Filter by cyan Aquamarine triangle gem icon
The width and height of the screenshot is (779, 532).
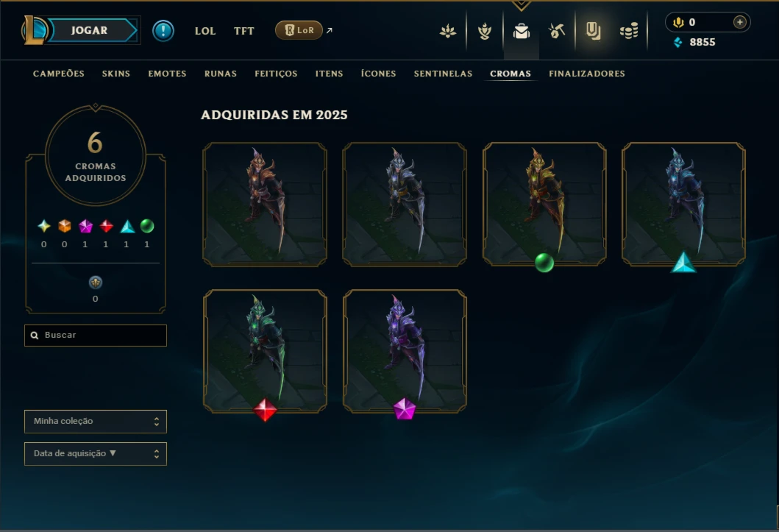point(127,227)
